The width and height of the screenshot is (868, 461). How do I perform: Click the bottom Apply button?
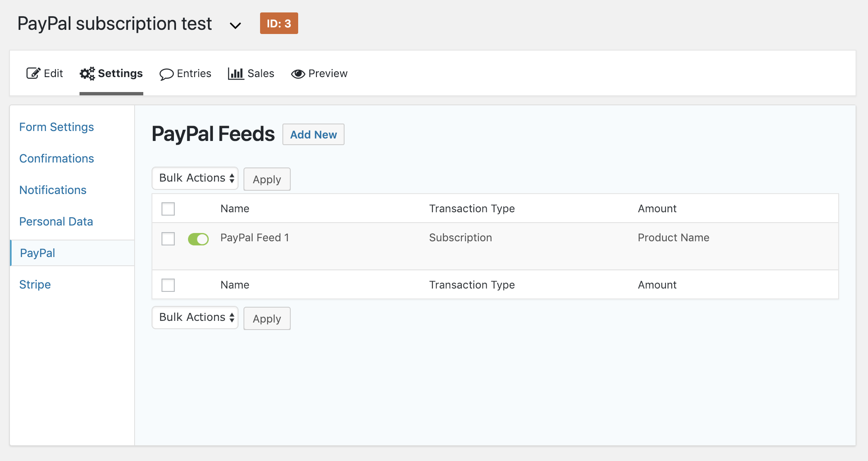click(x=267, y=318)
